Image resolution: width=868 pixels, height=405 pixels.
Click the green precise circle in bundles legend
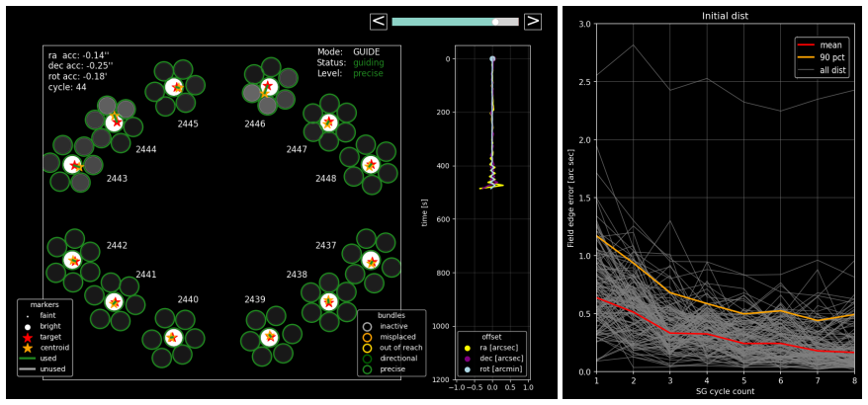[367, 368]
